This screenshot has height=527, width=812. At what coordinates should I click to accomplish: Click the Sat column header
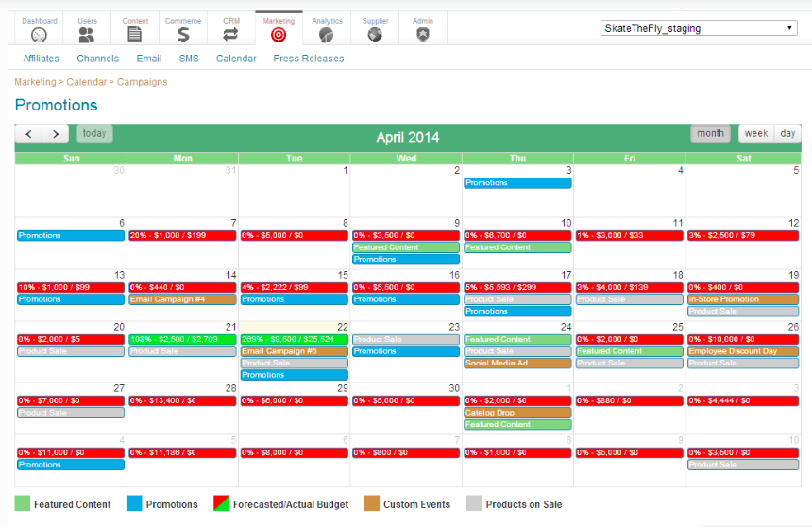click(744, 159)
